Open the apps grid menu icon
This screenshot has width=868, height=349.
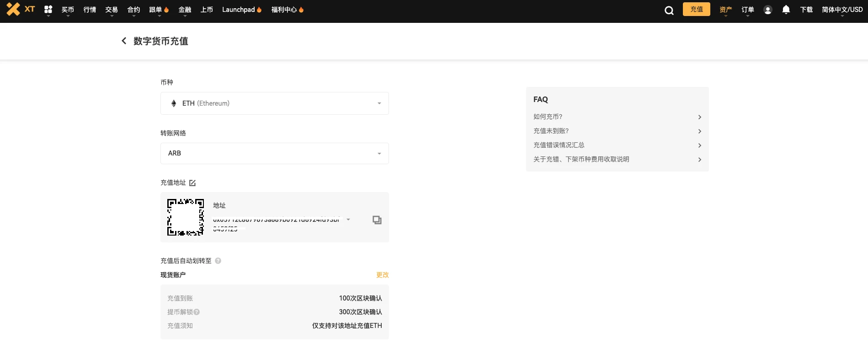click(x=48, y=9)
